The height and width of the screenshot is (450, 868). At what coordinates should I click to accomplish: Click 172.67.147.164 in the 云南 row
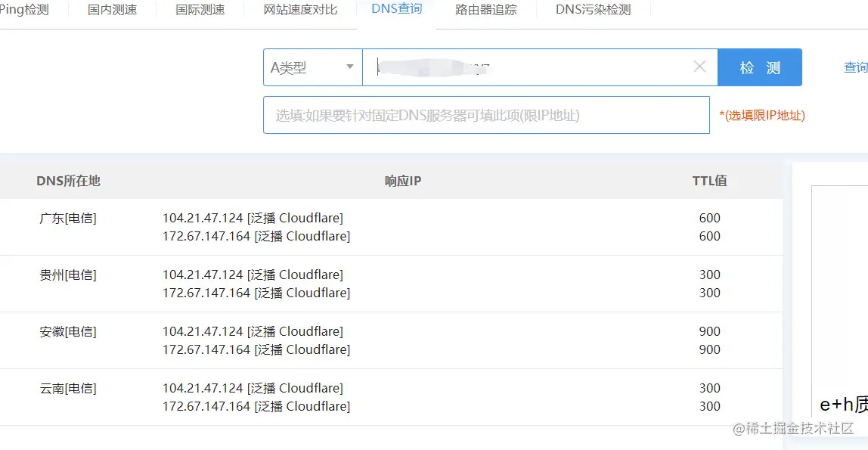pyautogui.click(x=206, y=406)
